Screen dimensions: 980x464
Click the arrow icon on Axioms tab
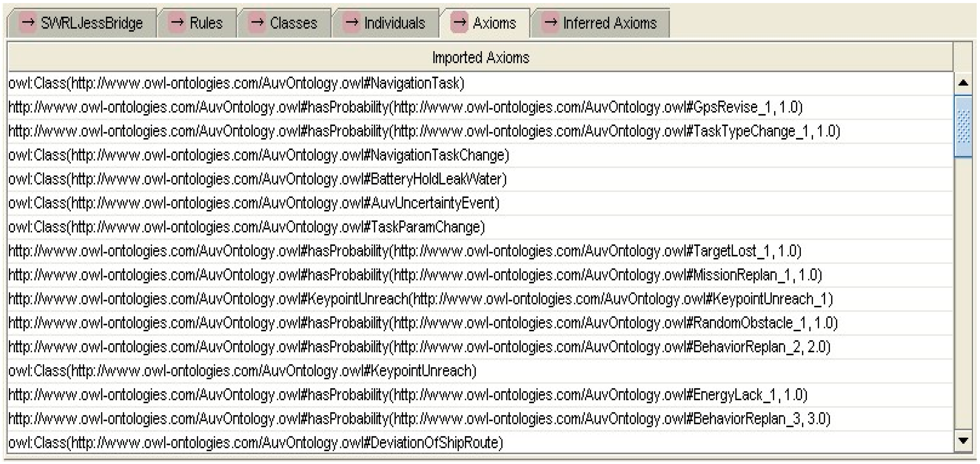coord(460,22)
